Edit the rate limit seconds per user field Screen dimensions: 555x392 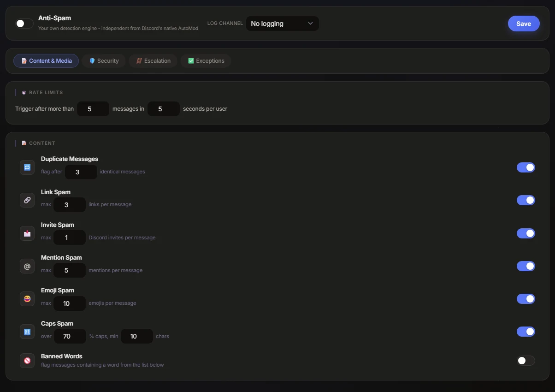[164, 109]
